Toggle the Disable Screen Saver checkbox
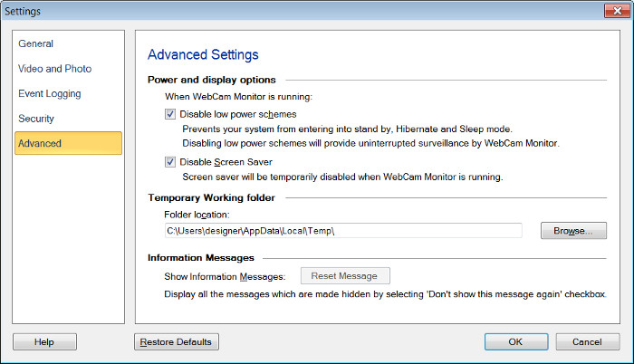The height and width of the screenshot is (364, 634). (x=170, y=162)
